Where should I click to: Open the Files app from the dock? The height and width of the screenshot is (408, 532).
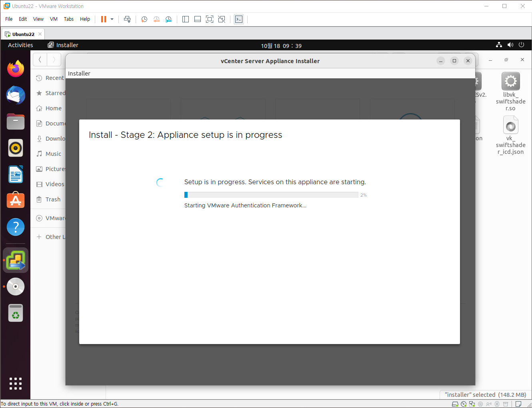coord(16,121)
